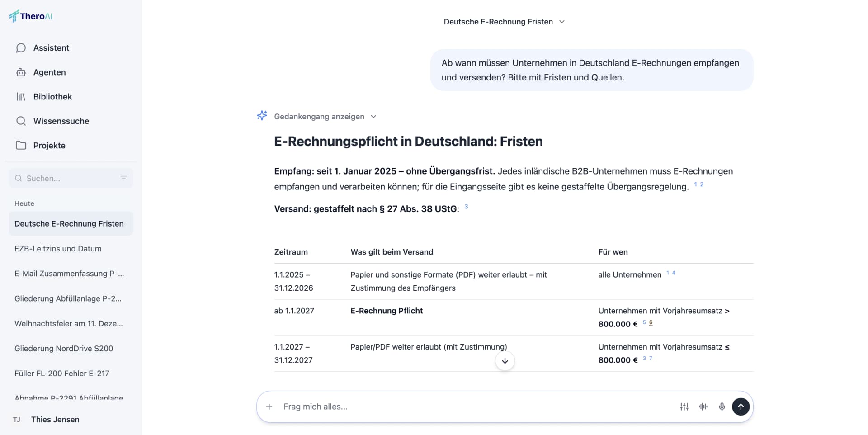Image resolution: width=868 pixels, height=435 pixels.
Task: Click E-Rechnung Pflicht table cell
Action: click(x=387, y=311)
